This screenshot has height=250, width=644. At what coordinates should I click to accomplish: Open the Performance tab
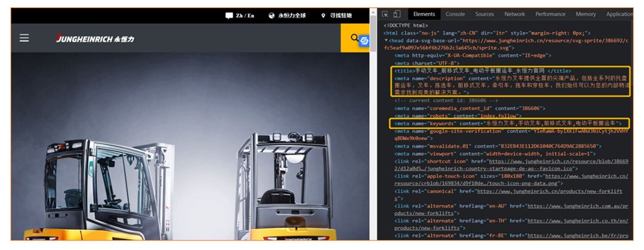(x=550, y=14)
